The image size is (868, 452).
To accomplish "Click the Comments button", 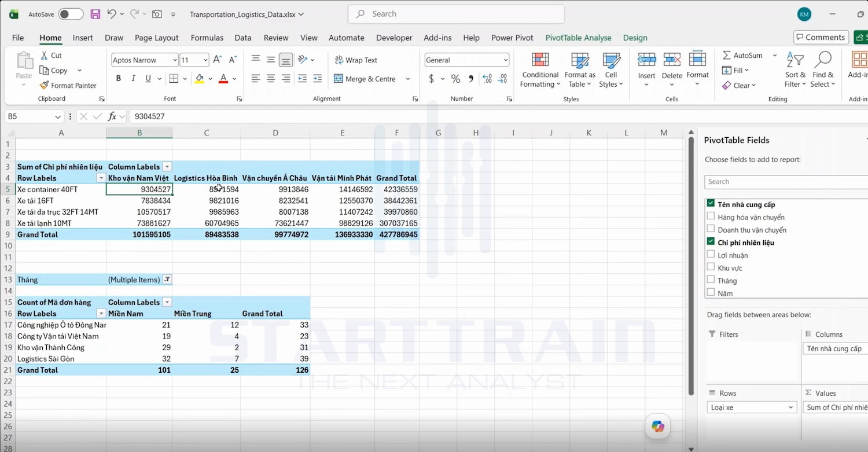I will point(821,37).
